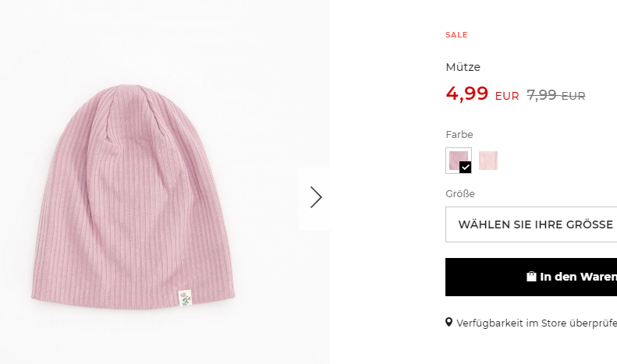The image size is (617, 364).
Task: Click the shopping bag icon on cart button
Action: click(531, 277)
